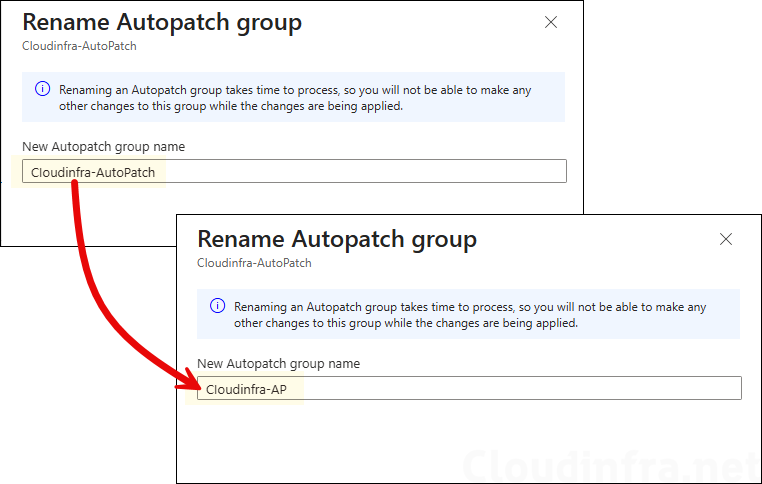Click Cloudinfra-AutoPatch subtitle in the front dialog
Screen dimensions: 762x484
point(254,263)
